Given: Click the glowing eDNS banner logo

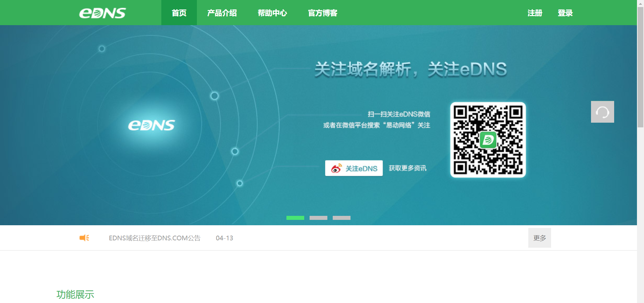Looking at the screenshot, I should tap(151, 125).
